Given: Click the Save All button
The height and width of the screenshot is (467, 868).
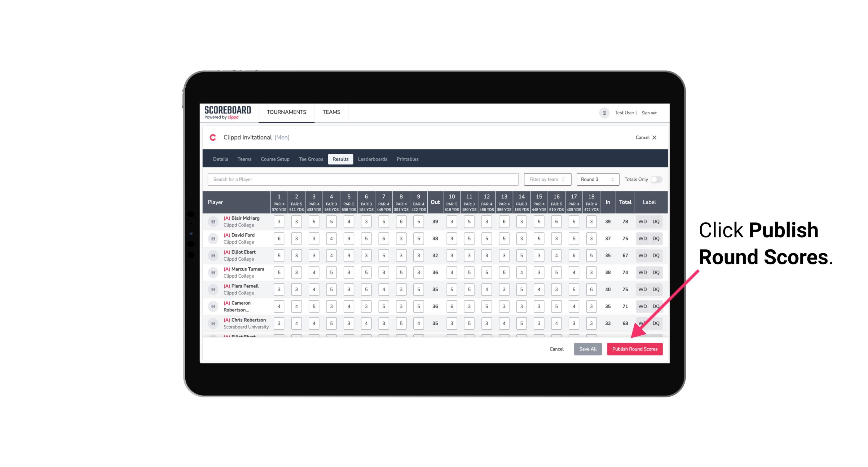Looking at the screenshot, I should [588, 348].
